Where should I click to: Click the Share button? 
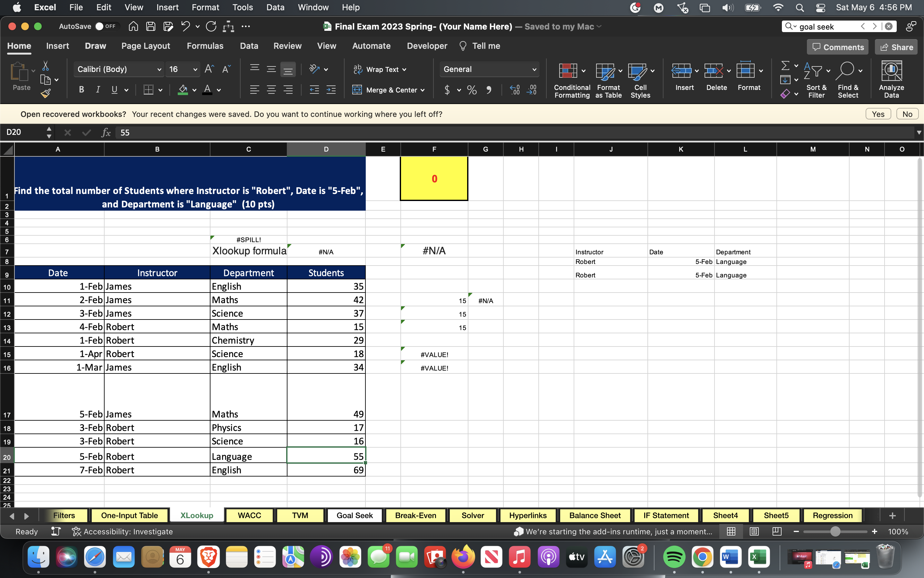click(896, 47)
